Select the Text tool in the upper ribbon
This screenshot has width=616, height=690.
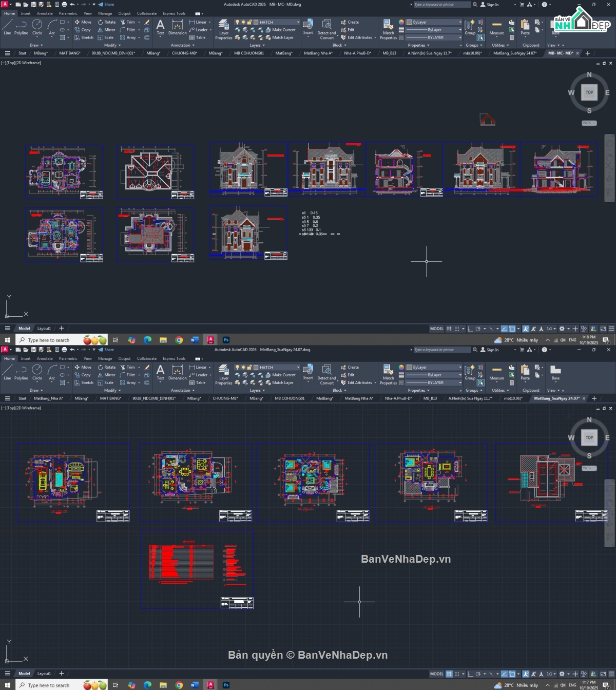(160, 27)
